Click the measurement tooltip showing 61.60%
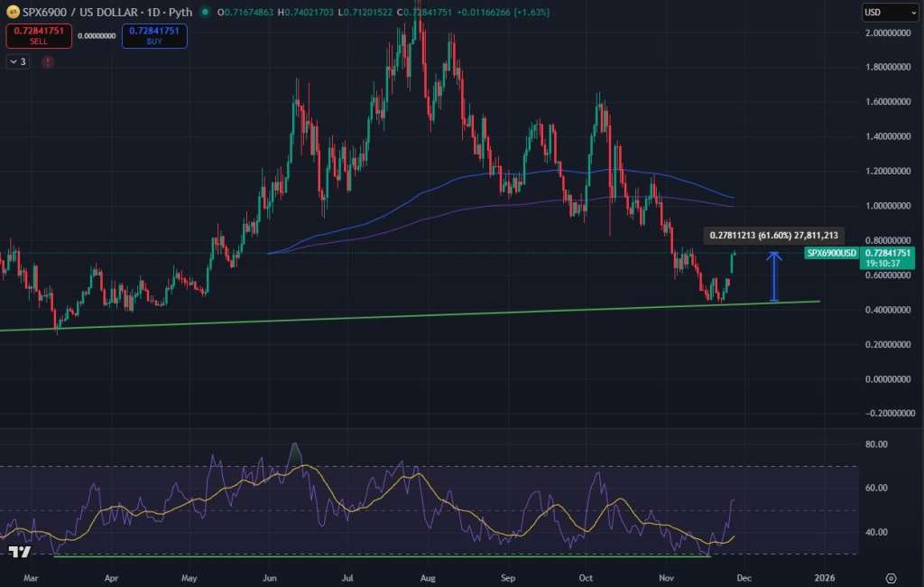This screenshot has width=924, height=587. pos(774,235)
